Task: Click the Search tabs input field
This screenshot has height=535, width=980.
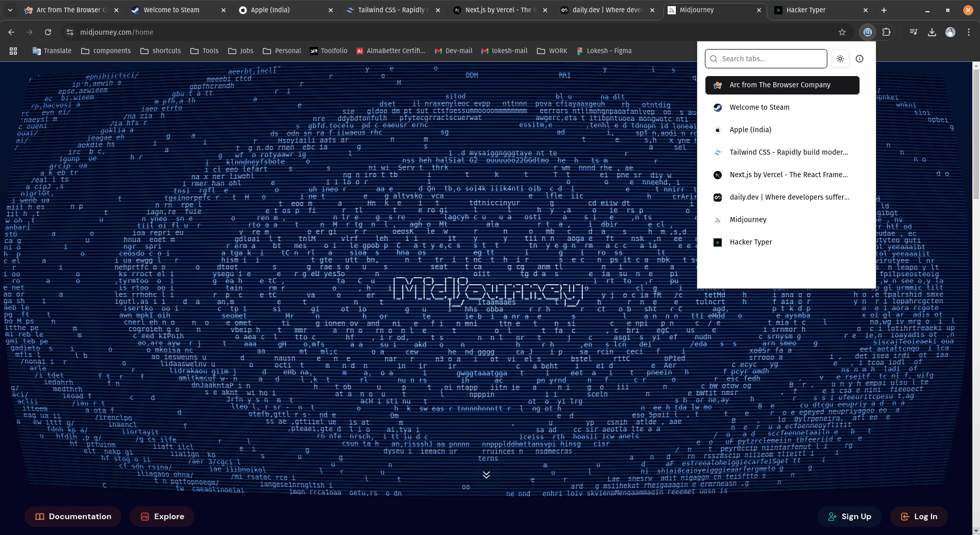Action: (x=766, y=58)
